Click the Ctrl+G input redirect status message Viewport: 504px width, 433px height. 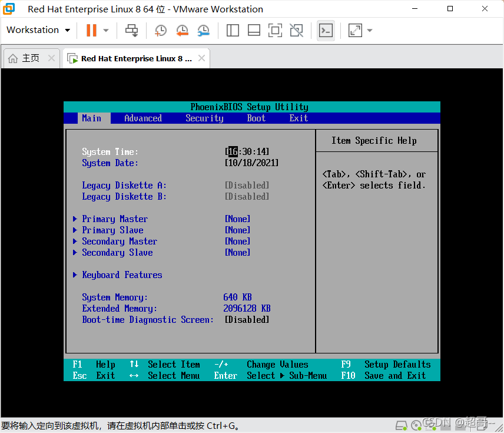pyautogui.click(x=120, y=426)
